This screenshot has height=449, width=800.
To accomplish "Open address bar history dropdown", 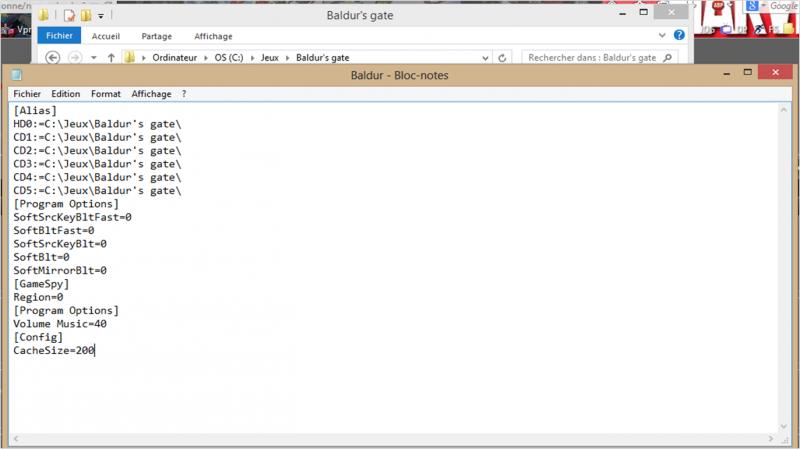I will (485, 58).
